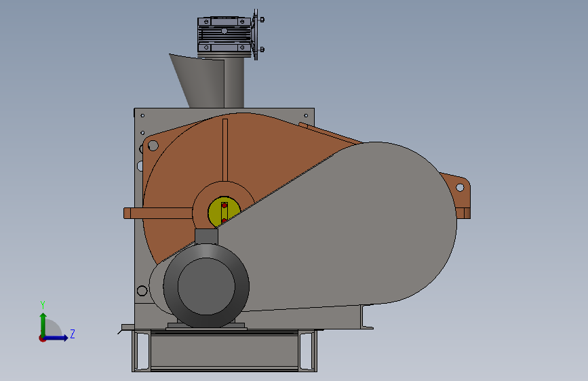Select the horizontal brown arm on left
The image size is (588, 381).
[158, 213]
